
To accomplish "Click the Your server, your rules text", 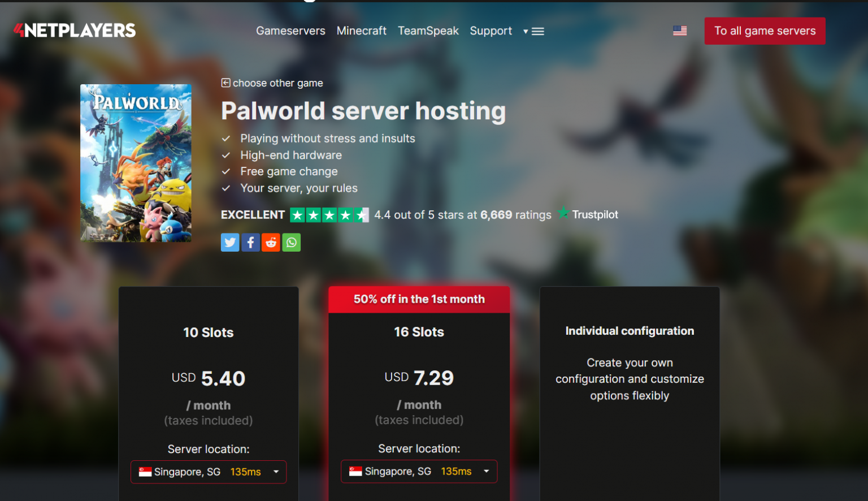I will coord(299,188).
